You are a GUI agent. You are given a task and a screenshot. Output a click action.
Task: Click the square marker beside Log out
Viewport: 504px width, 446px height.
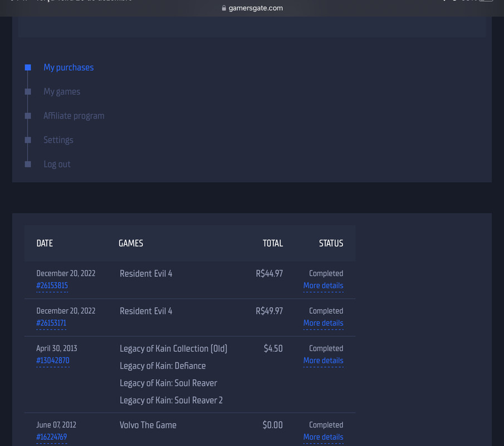(28, 164)
